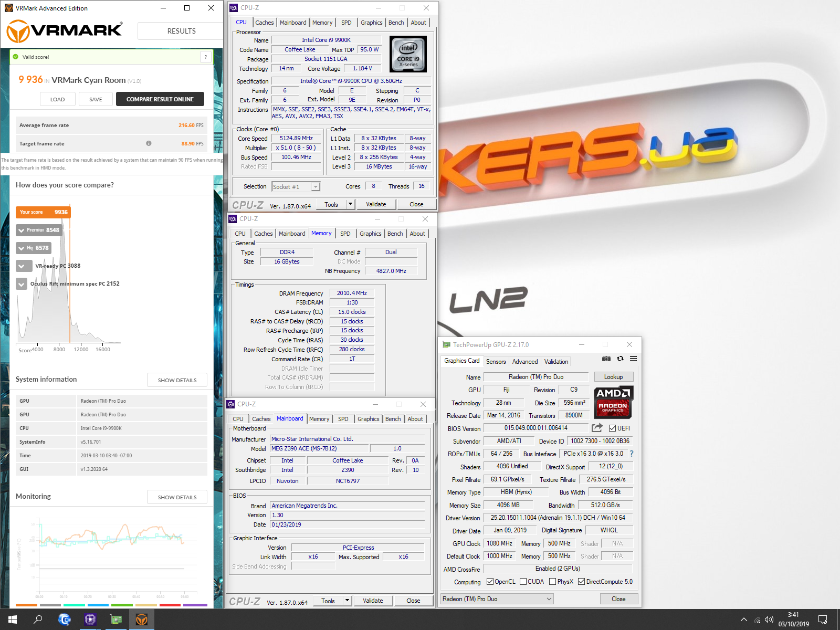Click the Your score 9936 orange marker
The image size is (840, 630).
[43, 212]
